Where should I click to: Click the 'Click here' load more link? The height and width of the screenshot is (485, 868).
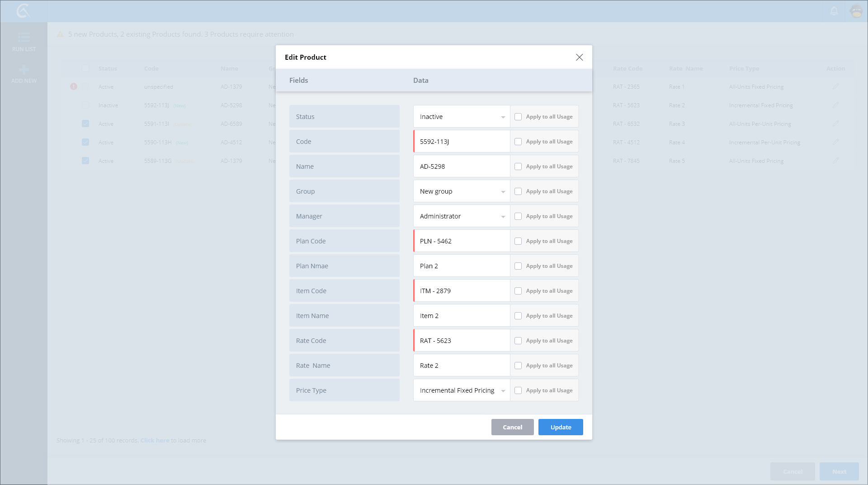click(155, 440)
